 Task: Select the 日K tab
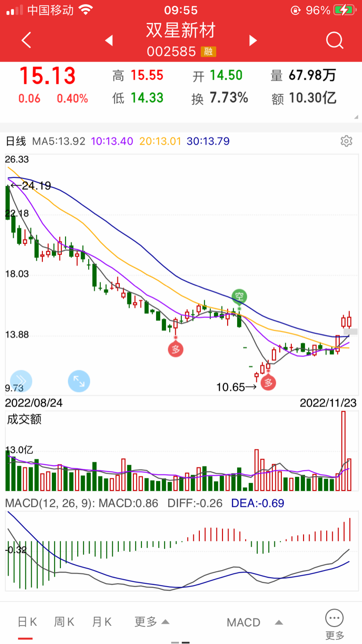[27, 622]
